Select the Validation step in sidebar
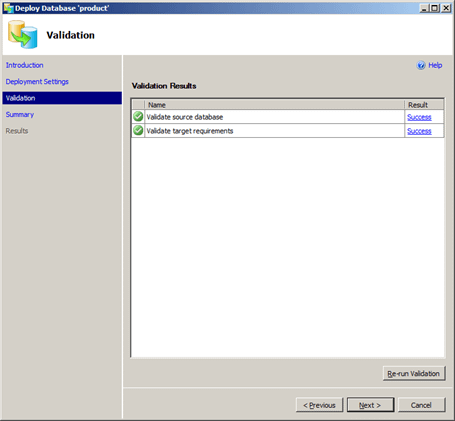The height and width of the screenshot is (421, 455). pyautogui.click(x=62, y=98)
